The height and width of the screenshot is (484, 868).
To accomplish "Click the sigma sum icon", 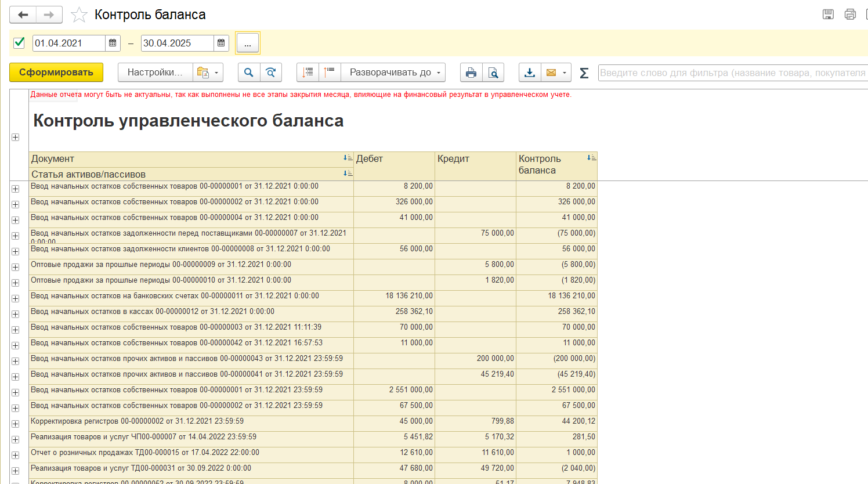I will (584, 73).
